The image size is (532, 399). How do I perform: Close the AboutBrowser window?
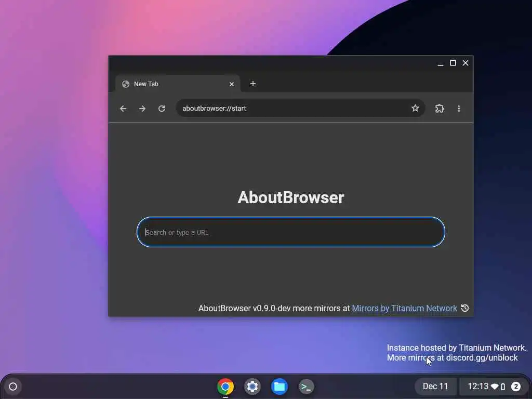click(465, 63)
